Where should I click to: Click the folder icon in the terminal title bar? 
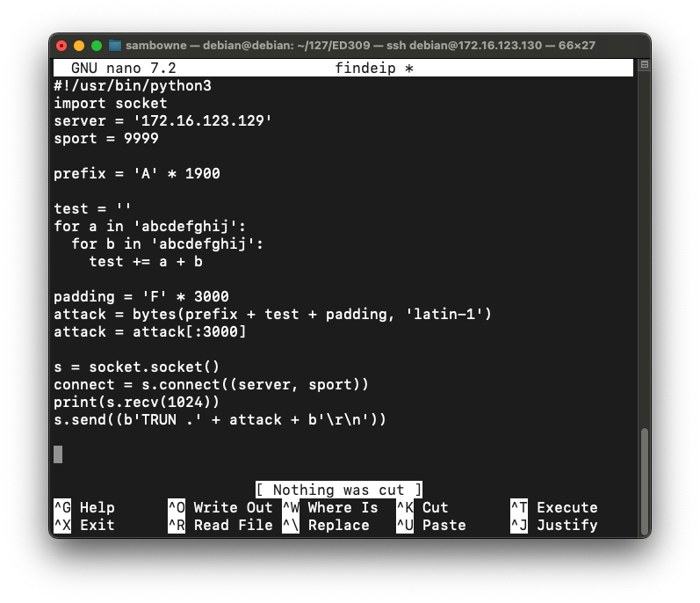coord(115,46)
